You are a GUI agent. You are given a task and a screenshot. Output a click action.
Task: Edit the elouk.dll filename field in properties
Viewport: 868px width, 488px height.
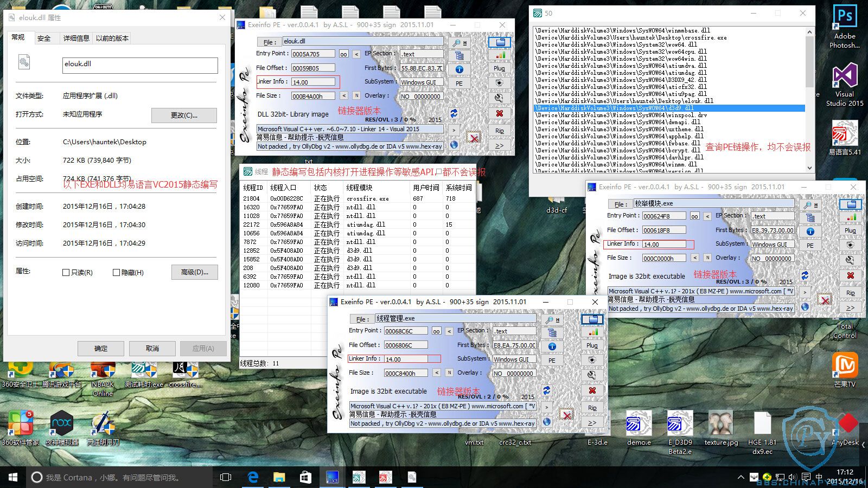(x=140, y=65)
